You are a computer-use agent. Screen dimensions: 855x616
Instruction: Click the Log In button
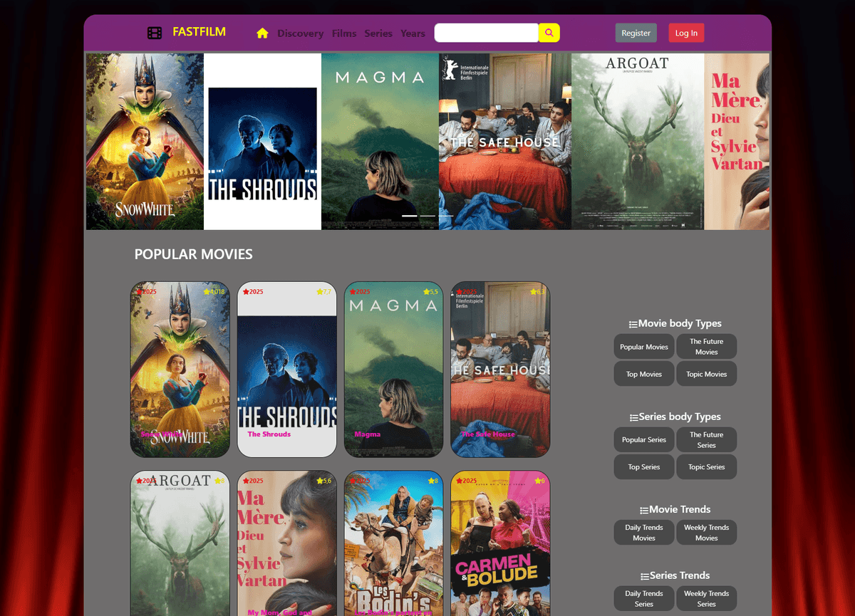point(686,33)
